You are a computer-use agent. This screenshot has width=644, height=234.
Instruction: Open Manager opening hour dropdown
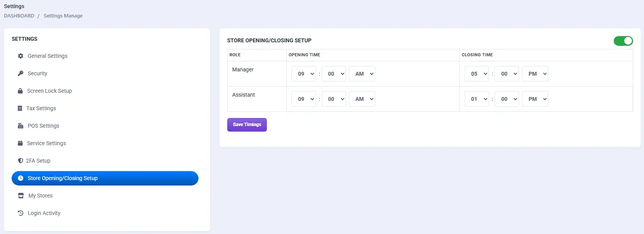pyautogui.click(x=303, y=74)
